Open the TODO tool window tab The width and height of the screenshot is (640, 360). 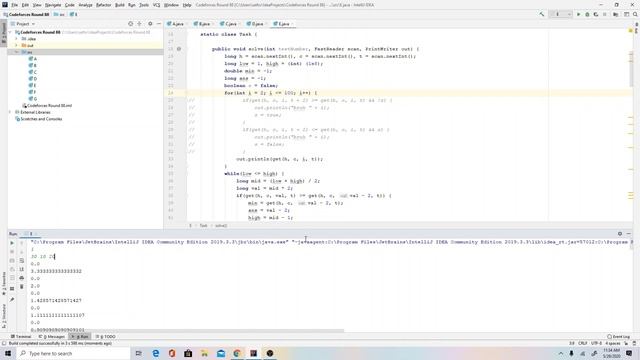[105, 337]
